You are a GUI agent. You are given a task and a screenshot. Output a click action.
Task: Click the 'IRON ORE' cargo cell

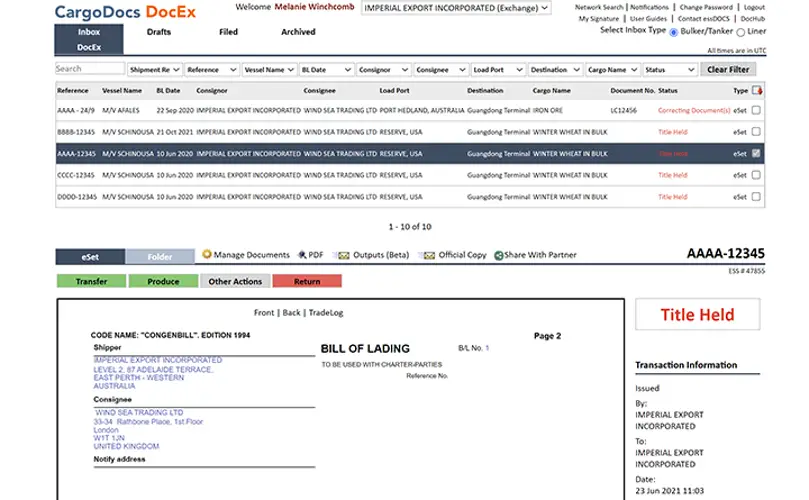(547, 110)
